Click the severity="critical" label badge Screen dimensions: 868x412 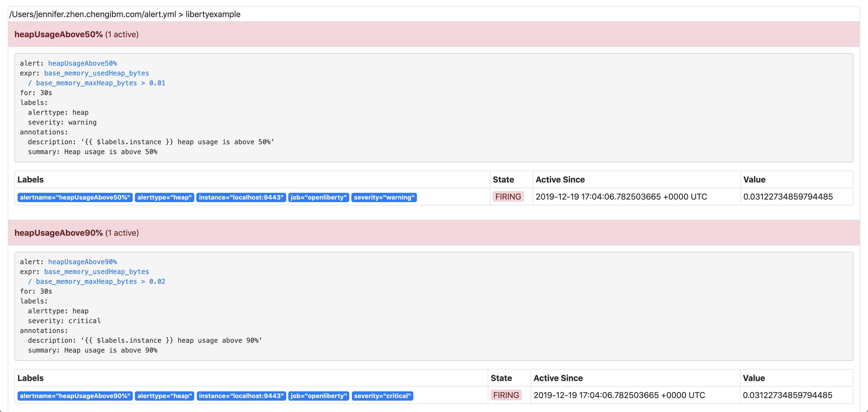[382, 396]
